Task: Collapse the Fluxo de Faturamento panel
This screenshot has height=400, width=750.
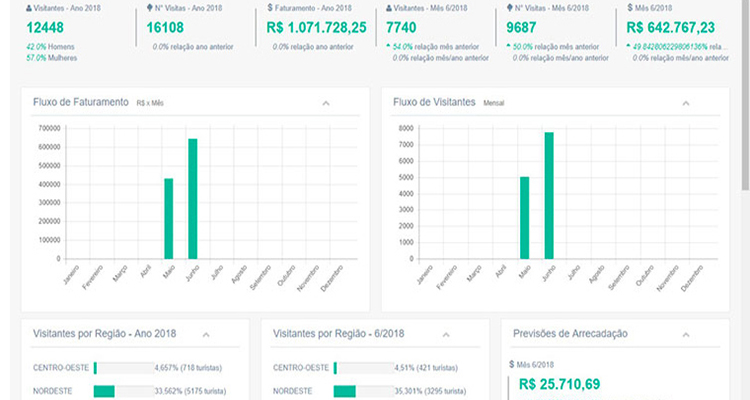Action: click(x=326, y=103)
